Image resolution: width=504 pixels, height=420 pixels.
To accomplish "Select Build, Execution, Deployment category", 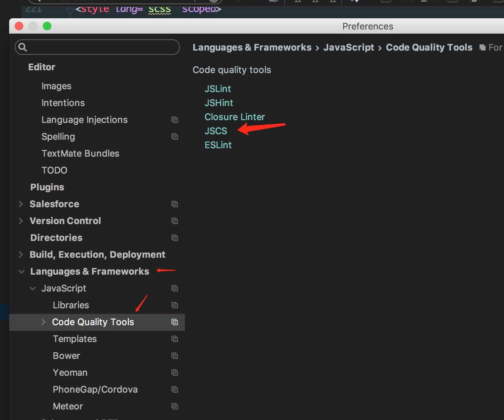I will click(97, 255).
